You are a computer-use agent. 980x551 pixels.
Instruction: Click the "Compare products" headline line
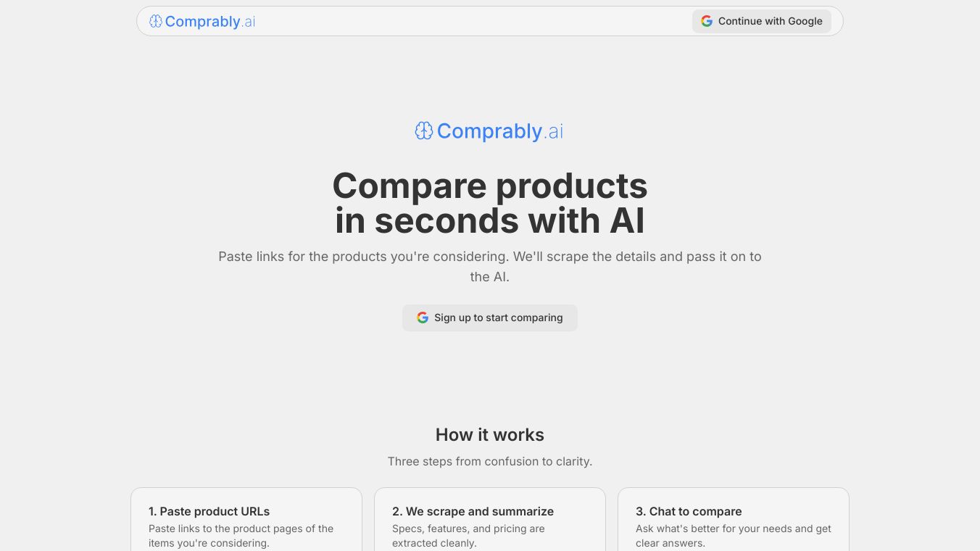point(490,186)
